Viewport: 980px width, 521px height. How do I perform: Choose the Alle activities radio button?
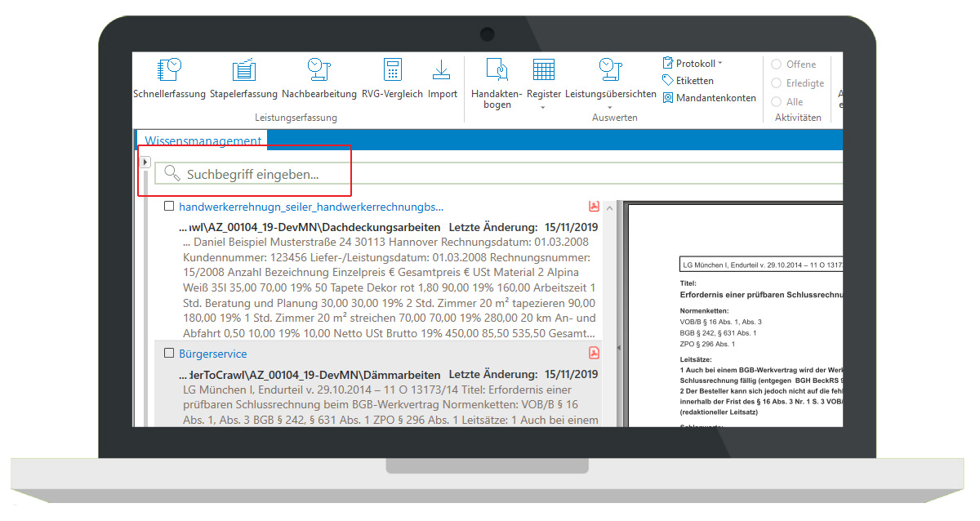click(x=777, y=102)
